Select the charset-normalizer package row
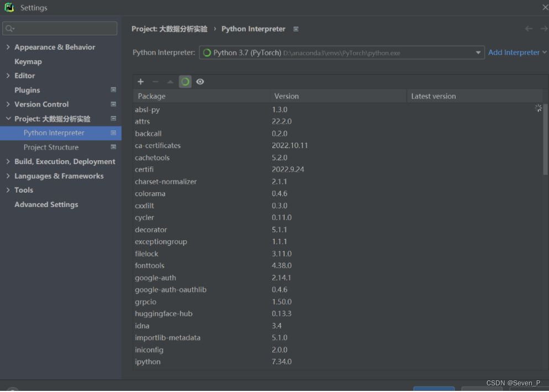 tap(338, 182)
